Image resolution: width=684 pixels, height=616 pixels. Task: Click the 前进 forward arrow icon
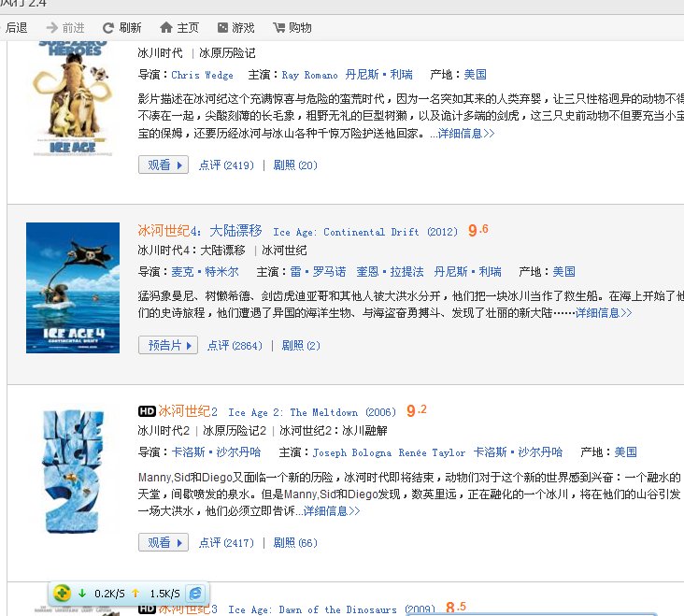click(x=52, y=27)
